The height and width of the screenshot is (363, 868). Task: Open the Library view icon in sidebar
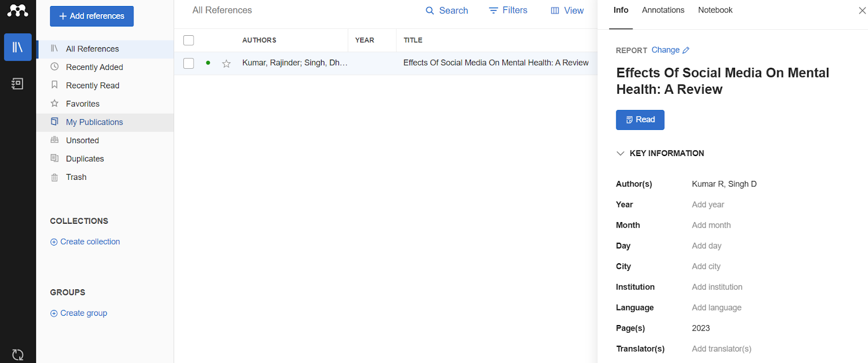18,47
